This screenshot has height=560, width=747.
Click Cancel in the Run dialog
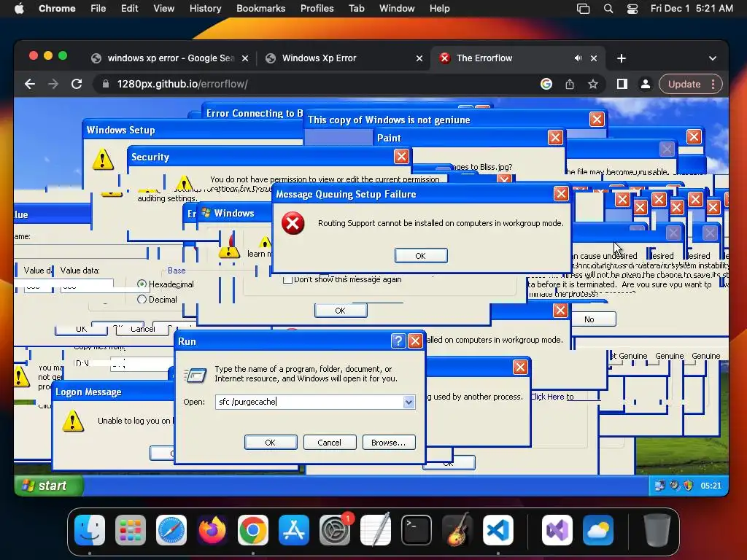coord(330,443)
